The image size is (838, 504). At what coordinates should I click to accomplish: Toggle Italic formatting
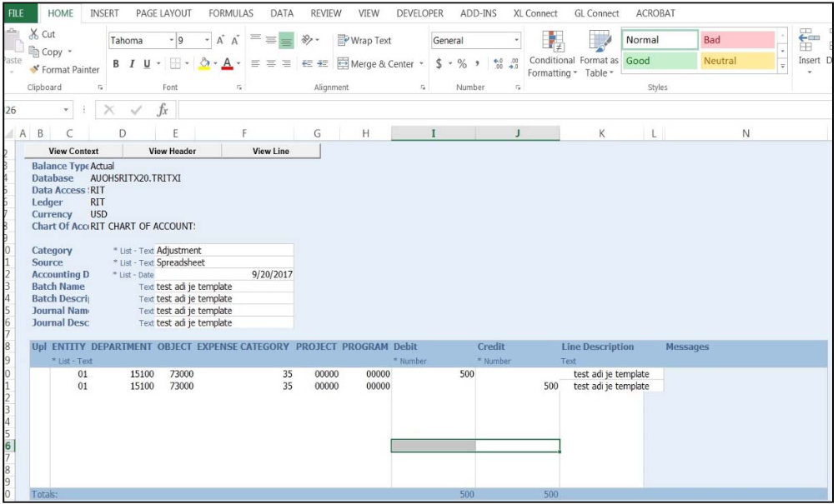tap(132, 64)
